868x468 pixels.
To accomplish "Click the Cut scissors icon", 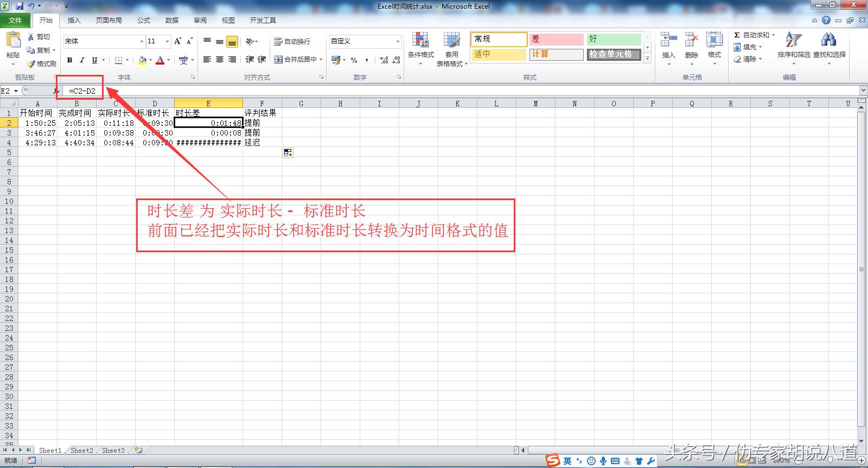I will click(x=31, y=37).
